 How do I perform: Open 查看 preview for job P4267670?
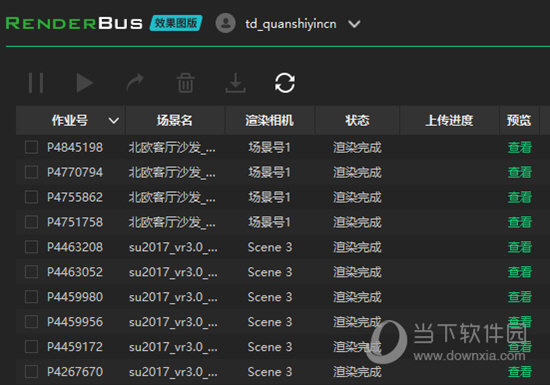point(520,372)
